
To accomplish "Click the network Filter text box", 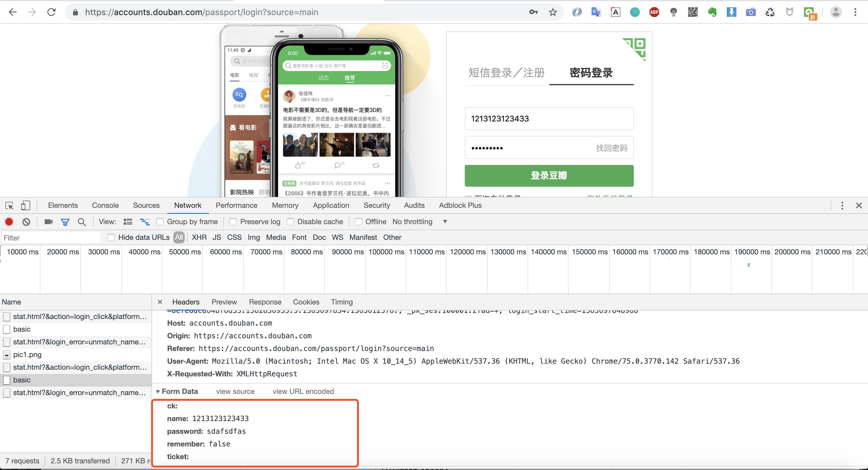I will [x=50, y=238].
